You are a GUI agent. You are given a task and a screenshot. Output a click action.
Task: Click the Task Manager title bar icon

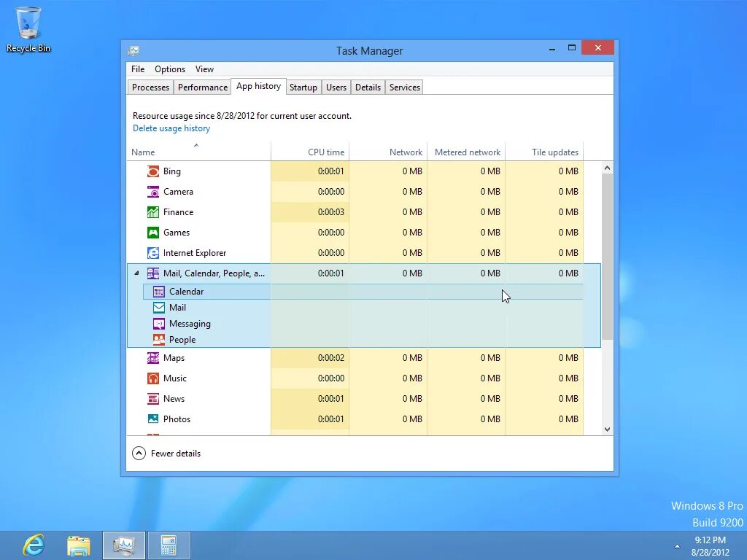tap(134, 50)
